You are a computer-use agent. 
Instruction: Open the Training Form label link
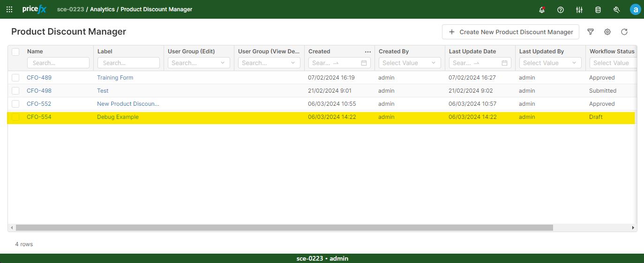pos(115,78)
